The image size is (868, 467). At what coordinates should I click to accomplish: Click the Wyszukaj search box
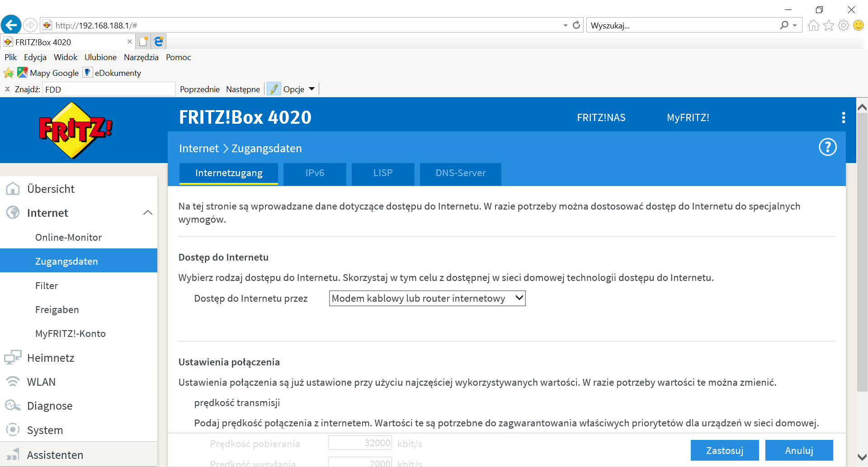click(x=683, y=25)
